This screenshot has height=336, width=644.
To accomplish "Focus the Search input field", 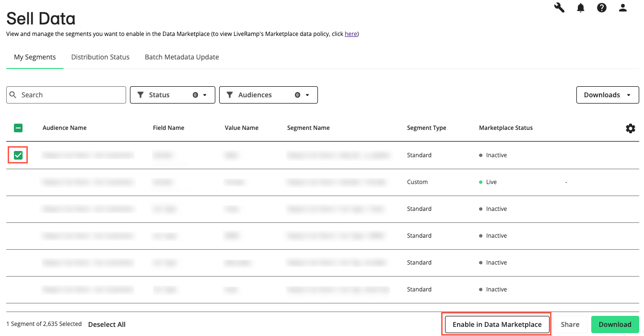I will [x=66, y=95].
